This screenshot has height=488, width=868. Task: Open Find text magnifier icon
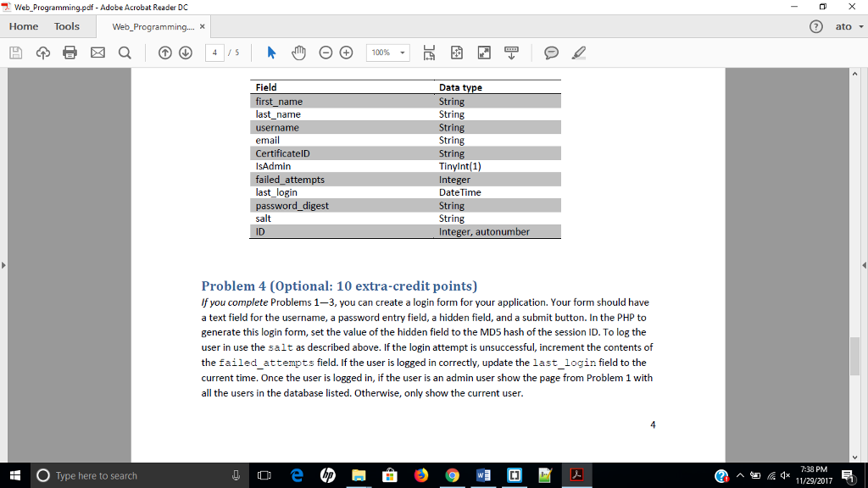click(125, 53)
